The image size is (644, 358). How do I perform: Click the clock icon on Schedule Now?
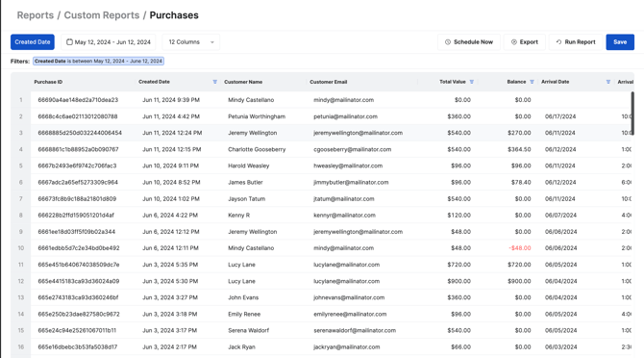tap(448, 42)
